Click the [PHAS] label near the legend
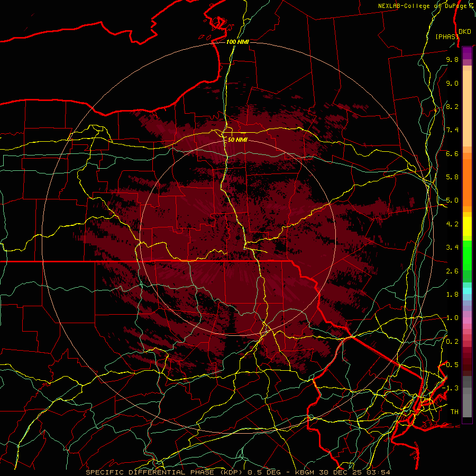Screen dimensions: 476x476 click(x=447, y=36)
